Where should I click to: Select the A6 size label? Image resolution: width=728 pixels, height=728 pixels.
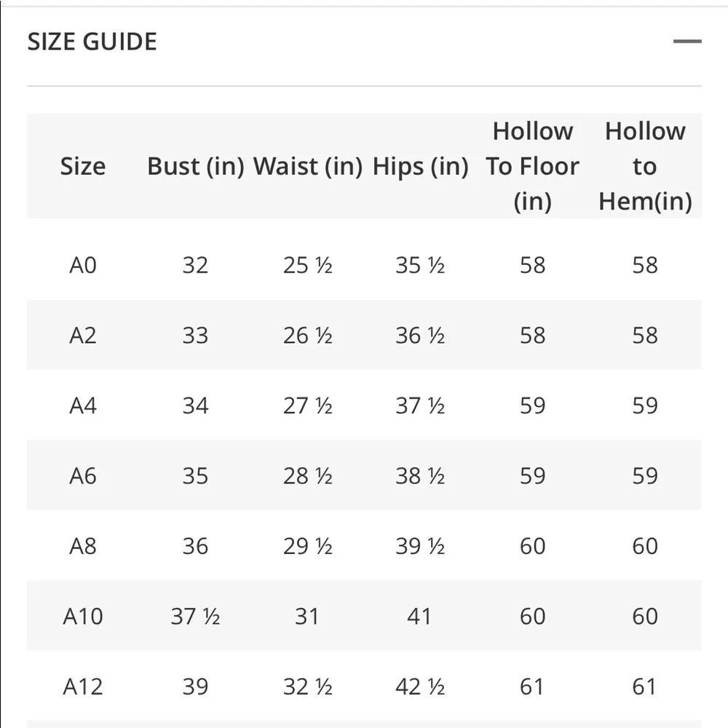83,476
